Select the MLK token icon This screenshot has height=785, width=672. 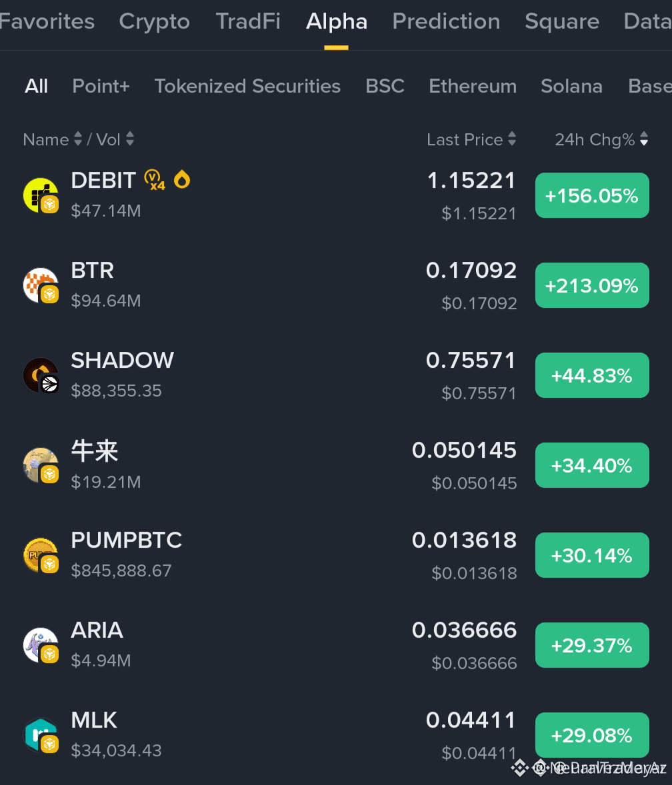point(41,735)
